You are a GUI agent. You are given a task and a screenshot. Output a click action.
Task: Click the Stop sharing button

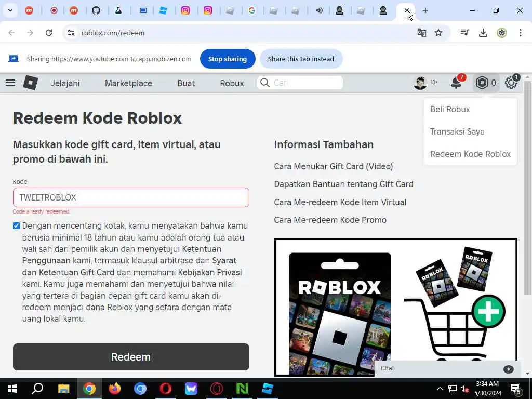(x=228, y=59)
